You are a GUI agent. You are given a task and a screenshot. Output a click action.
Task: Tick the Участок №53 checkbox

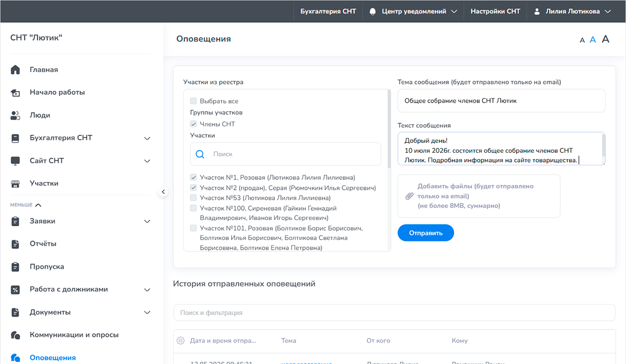click(x=194, y=198)
